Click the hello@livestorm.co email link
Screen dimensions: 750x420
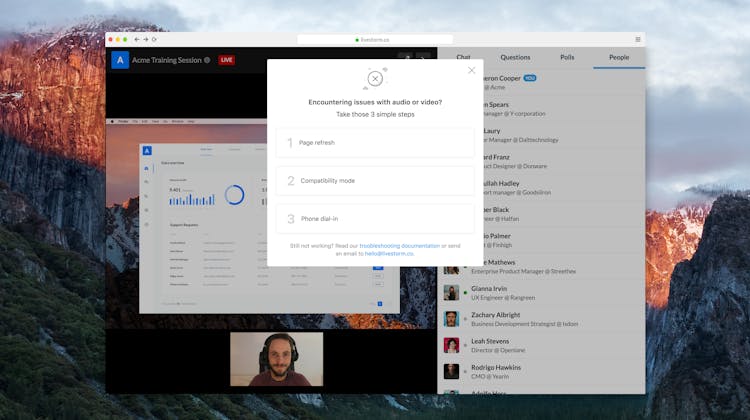389,254
